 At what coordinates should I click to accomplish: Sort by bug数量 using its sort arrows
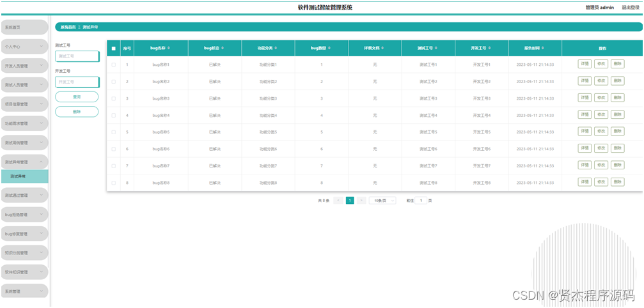329,49
